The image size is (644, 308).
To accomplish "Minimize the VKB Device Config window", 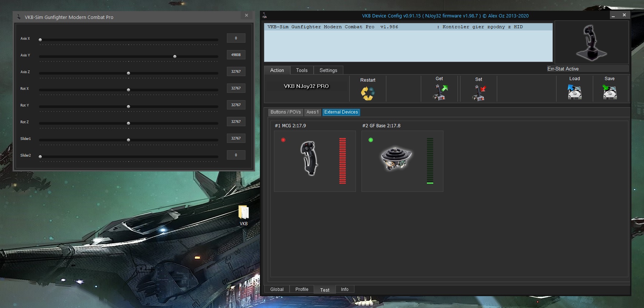I will (x=613, y=15).
